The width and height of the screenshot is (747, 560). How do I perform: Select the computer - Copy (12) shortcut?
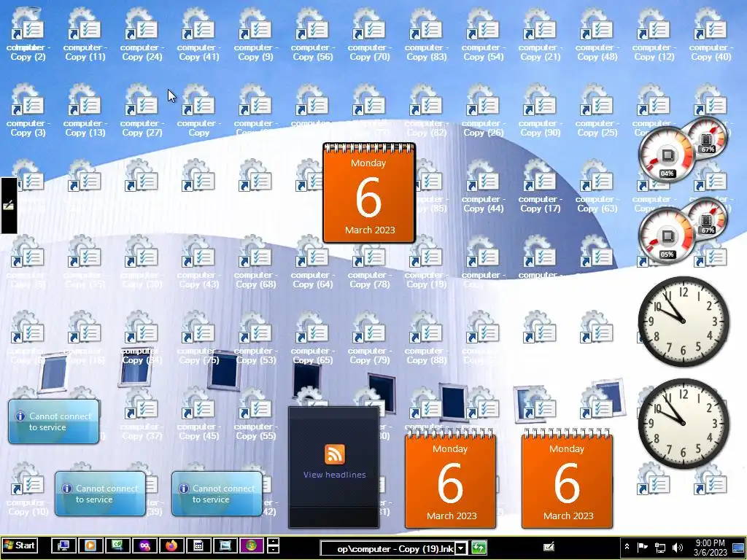point(654,34)
